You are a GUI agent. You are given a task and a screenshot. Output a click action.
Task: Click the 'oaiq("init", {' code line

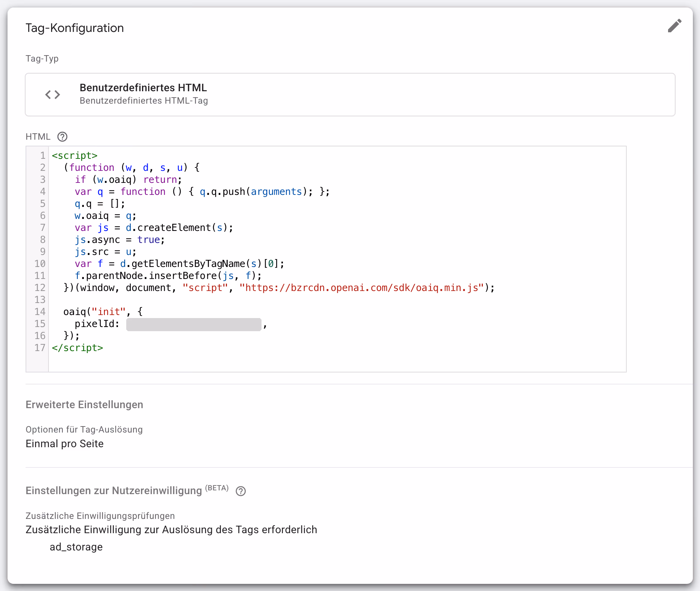103,312
